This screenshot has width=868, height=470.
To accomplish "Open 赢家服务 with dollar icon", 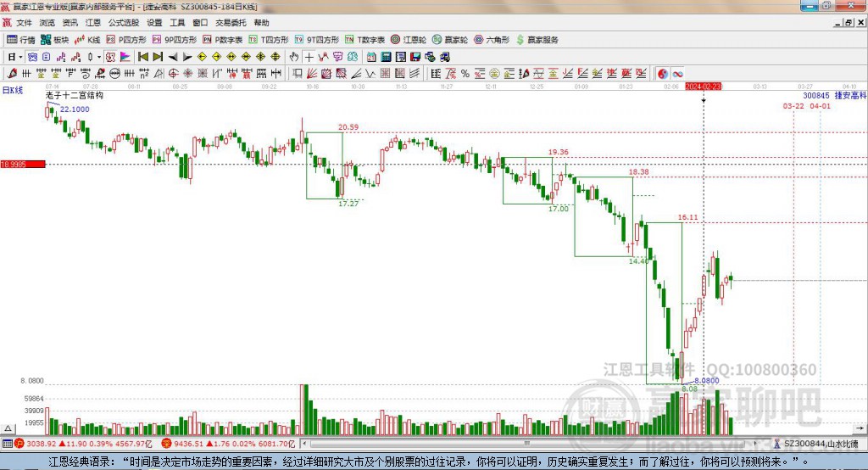I will click(537, 40).
